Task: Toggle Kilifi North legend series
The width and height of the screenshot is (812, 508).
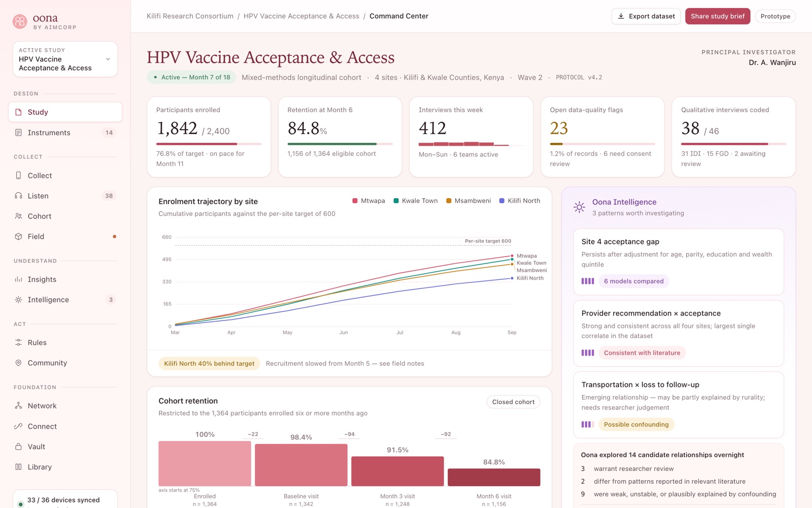Action: 520,201
